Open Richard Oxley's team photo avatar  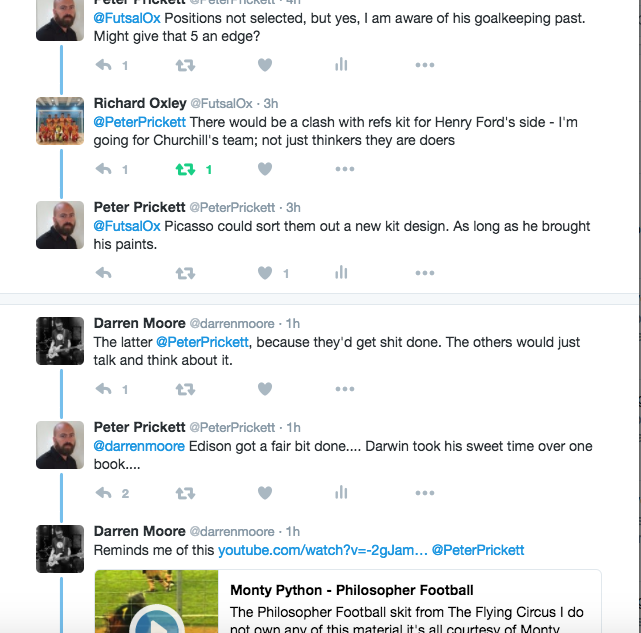[60, 122]
